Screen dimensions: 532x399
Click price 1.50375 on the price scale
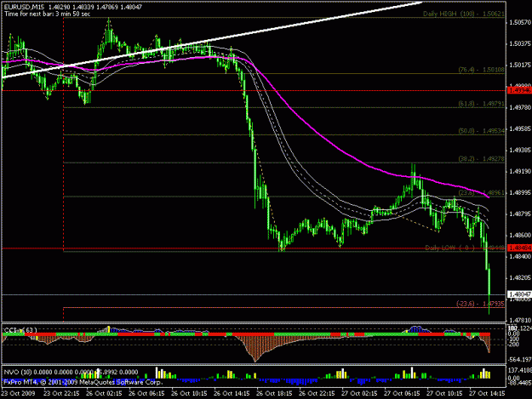520,43
